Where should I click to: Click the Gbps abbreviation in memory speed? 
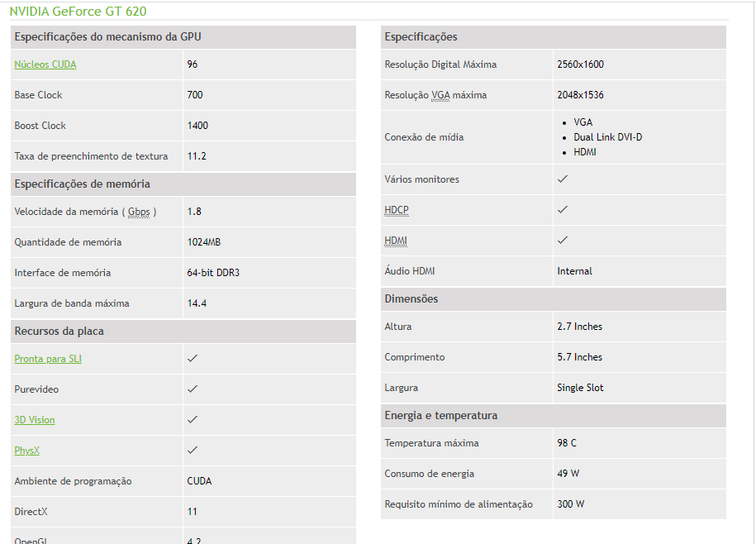pos(139,212)
